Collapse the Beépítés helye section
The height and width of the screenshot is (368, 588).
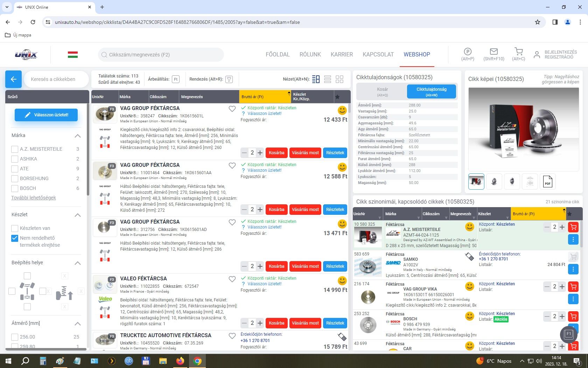pos(78,263)
